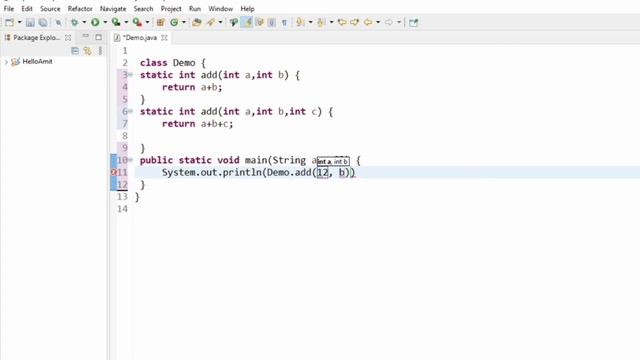
Task: Click the Open Perspective icon
Action: (413, 22)
